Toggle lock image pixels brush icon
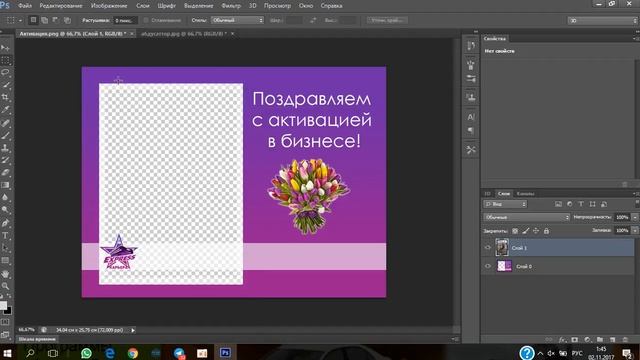The width and height of the screenshot is (640, 360). (x=526, y=231)
